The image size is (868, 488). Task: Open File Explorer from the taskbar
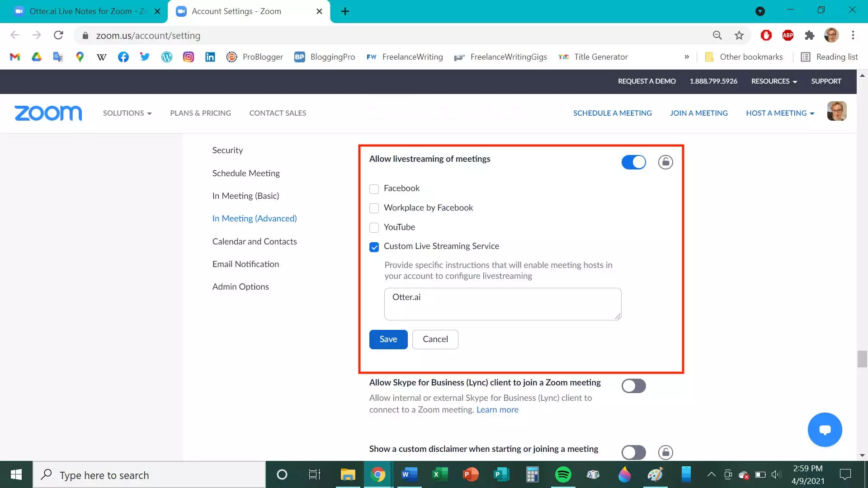pyautogui.click(x=348, y=475)
